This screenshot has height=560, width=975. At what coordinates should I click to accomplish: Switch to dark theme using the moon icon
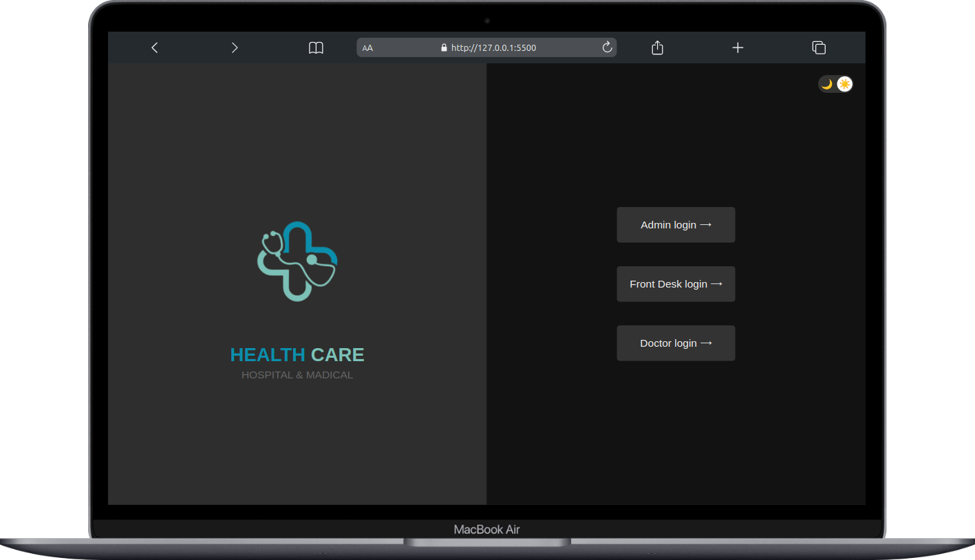pyautogui.click(x=826, y=84)
